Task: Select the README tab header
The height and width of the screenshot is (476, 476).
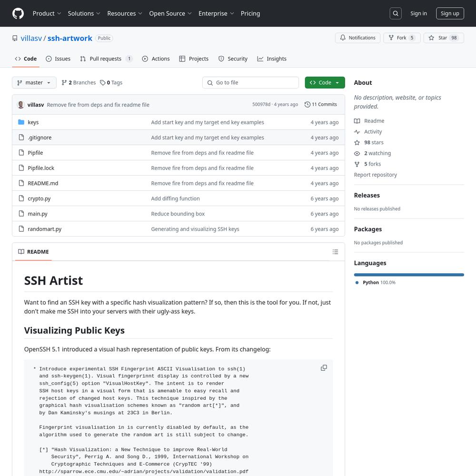Action: pos(33,252)
